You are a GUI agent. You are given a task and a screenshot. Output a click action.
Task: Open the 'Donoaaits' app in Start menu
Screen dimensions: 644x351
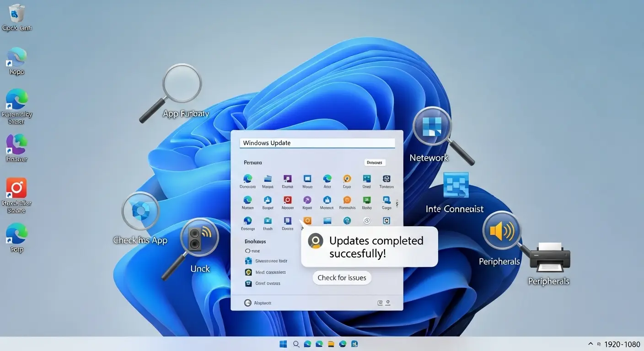(x=247, y=179)
